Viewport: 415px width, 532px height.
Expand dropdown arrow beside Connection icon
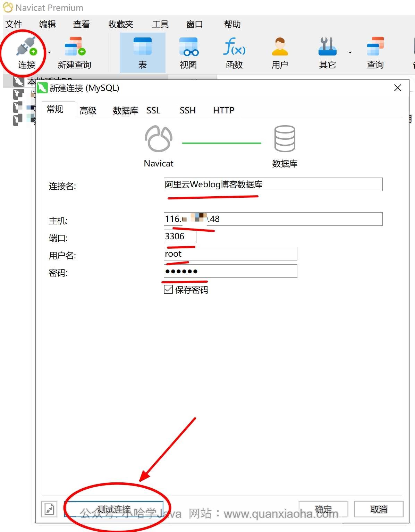click(x=49, y=52)
